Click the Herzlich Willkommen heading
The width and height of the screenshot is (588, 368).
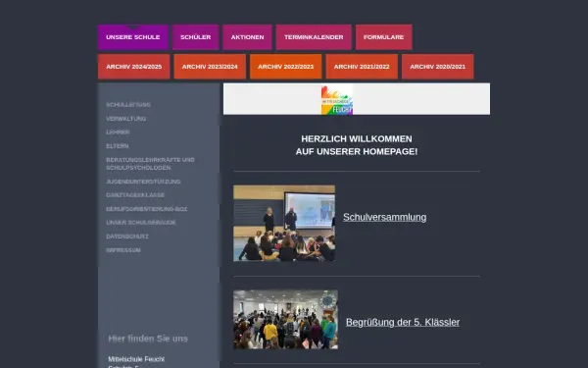(357, 145)
